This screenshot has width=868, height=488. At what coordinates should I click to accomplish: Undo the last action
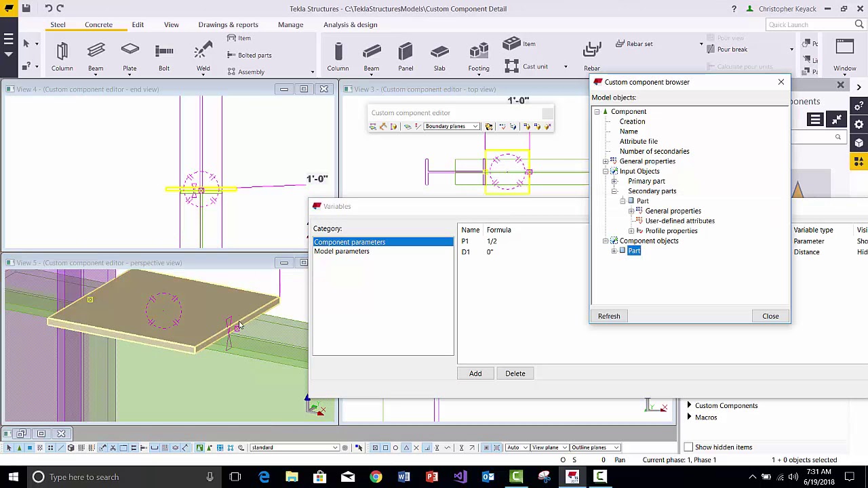tap(49, 8)
